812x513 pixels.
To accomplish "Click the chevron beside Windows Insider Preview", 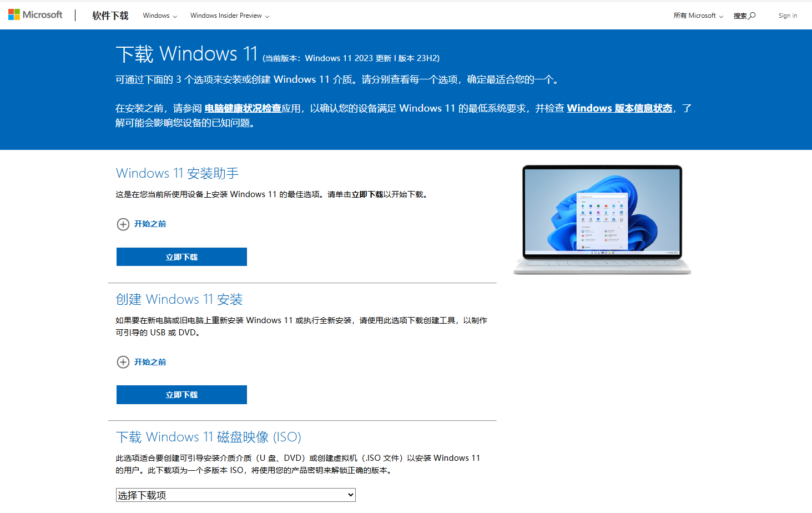I will [x=267, y=16].
